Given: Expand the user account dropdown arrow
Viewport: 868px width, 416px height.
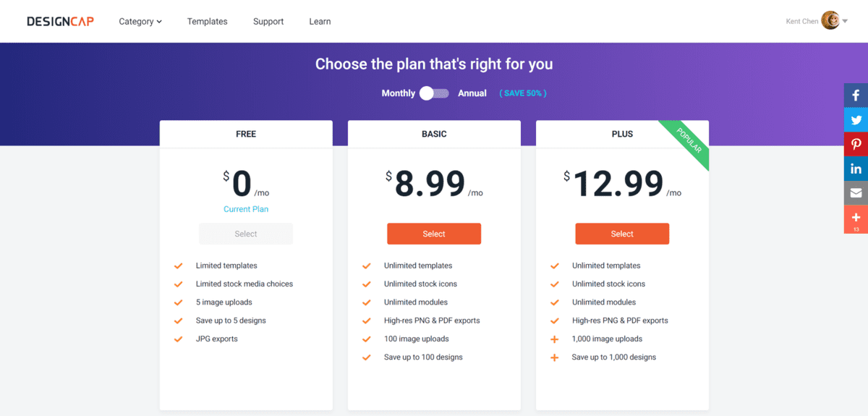Looking at the screenshot, I should point(845,22).
